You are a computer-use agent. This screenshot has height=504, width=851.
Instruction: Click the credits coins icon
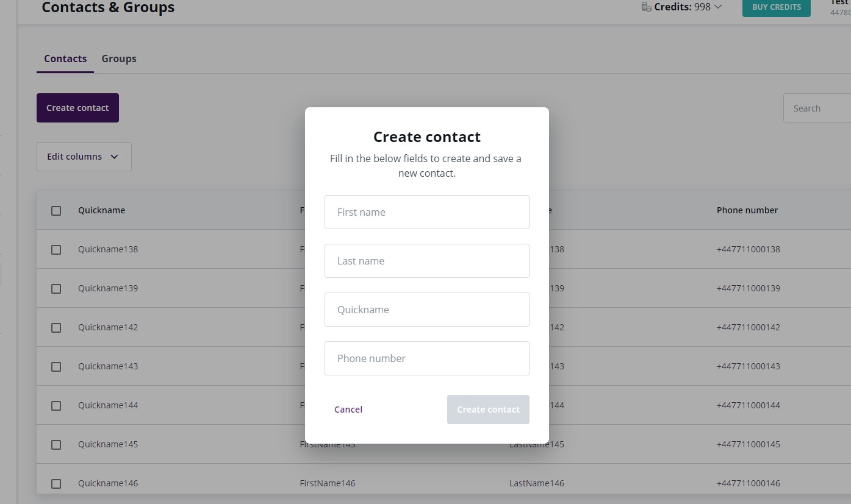(x=645, y=6)
